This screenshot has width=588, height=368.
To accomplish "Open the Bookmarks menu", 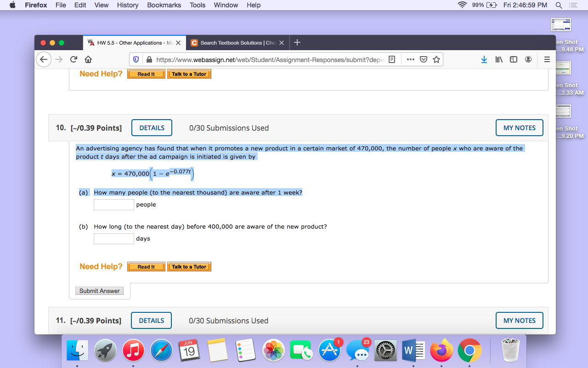I will [x=164, y=5].
